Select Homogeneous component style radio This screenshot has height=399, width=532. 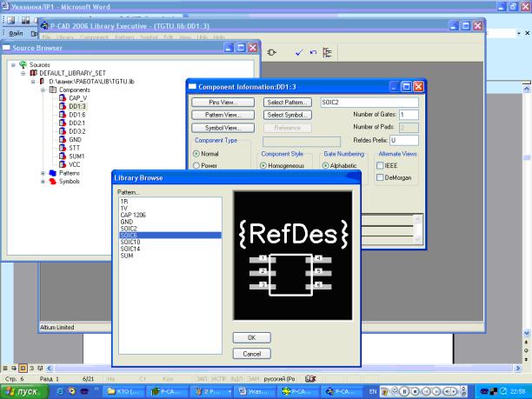[x=263, y=165]
